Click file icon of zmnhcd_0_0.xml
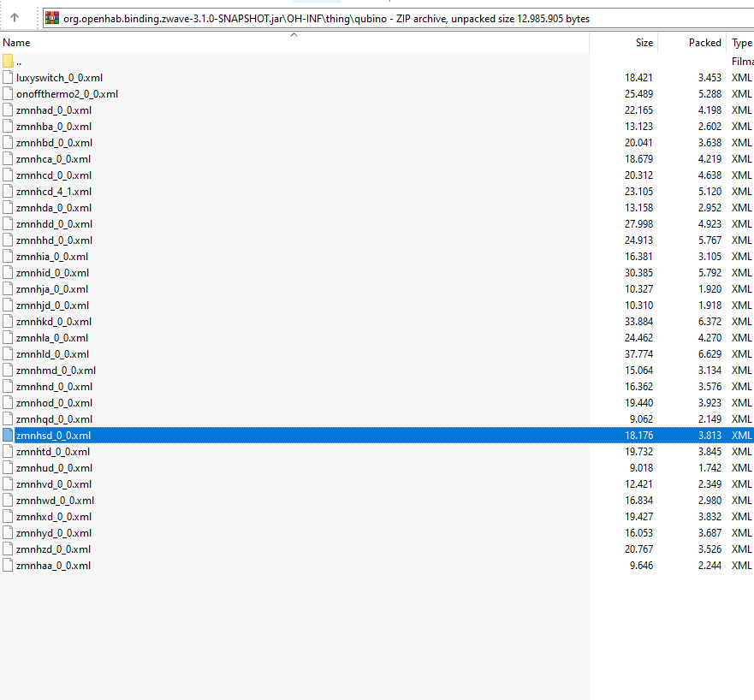This screenshot has height=700, width=754. coord(8,175)
